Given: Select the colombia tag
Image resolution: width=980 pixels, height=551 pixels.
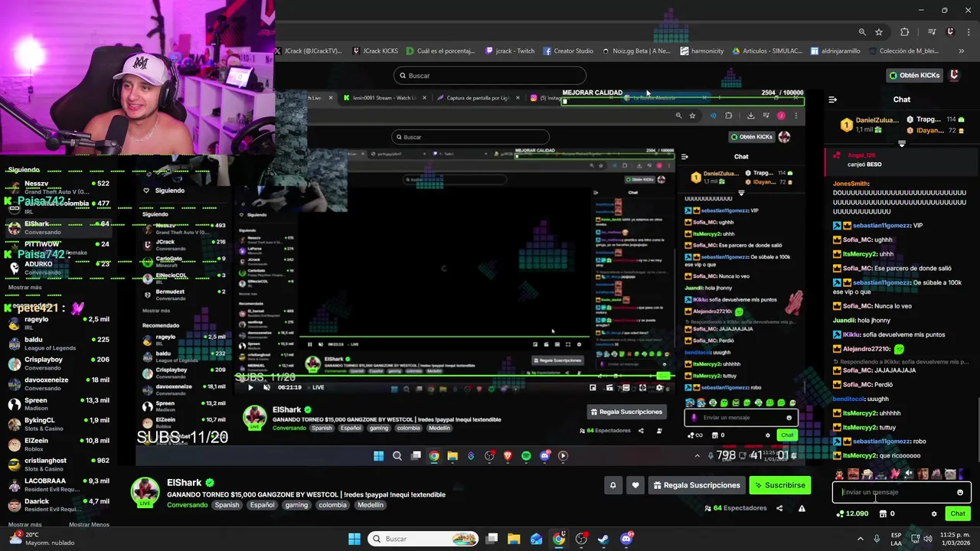Looking at the screenshot, I should pyautogui.click(x=333, y=505).
